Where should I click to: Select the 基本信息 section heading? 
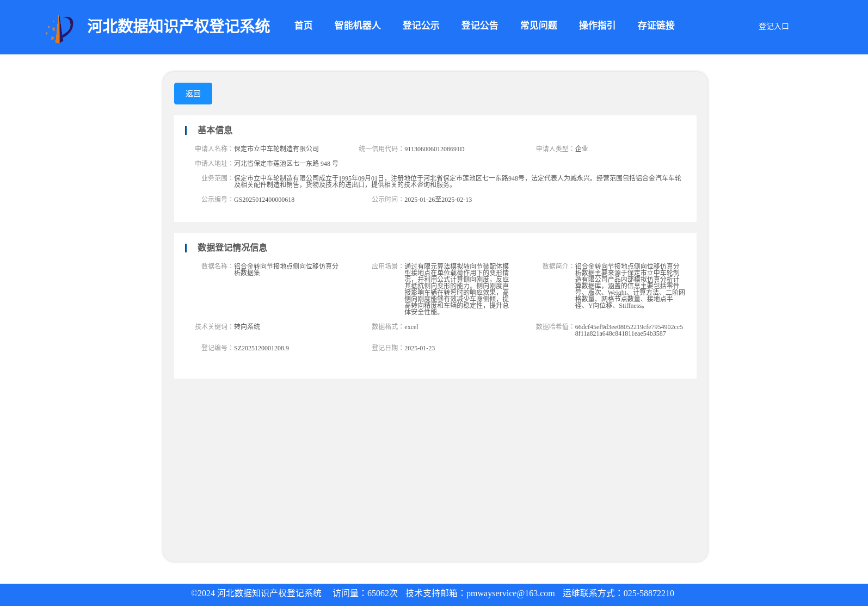(x=214, y=130)
